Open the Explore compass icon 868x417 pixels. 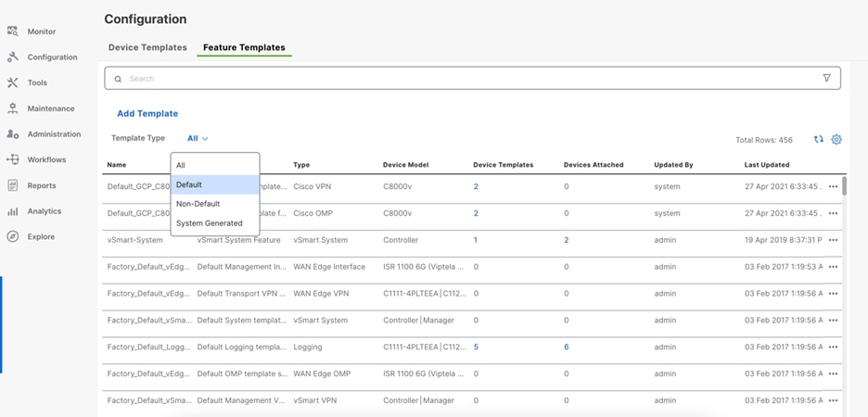pos(13,236)
